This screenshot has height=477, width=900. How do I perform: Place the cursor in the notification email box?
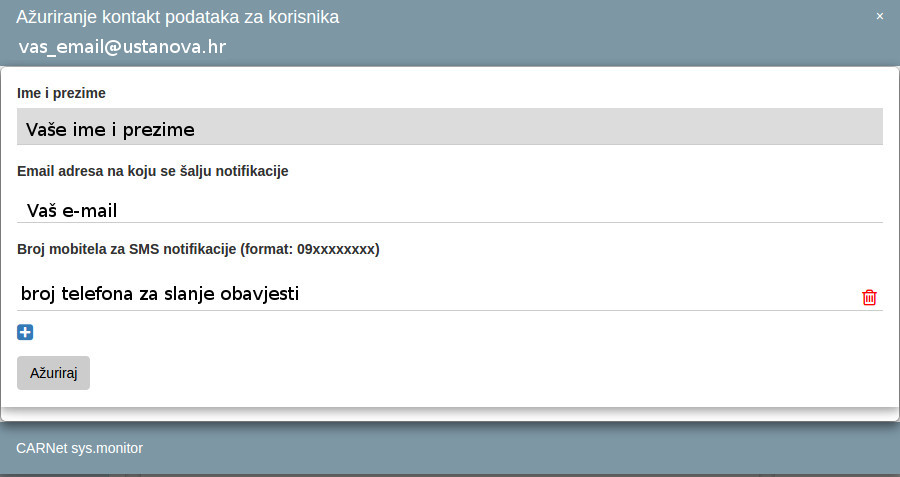(x=450, y=210)
